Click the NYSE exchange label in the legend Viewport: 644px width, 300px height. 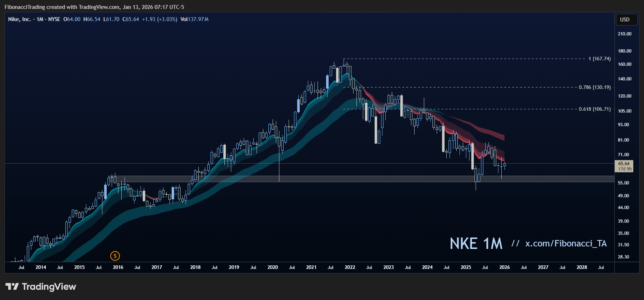[x=54, y=19]
